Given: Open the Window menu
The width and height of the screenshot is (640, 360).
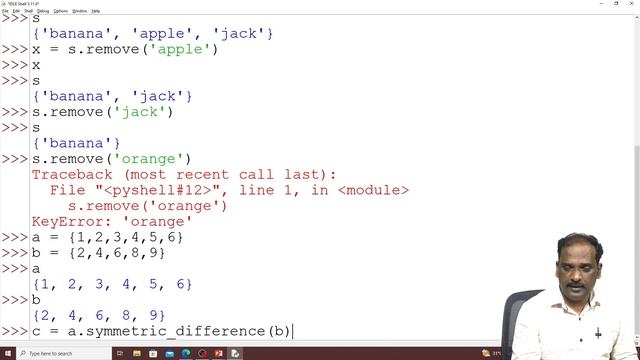Looking at the screenshot, I should tap(79, 11).
